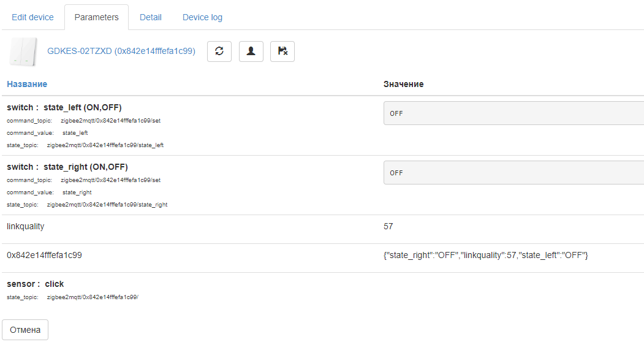
Task: Click the user silhouette icon button
Action: click(x=251, y=51)
